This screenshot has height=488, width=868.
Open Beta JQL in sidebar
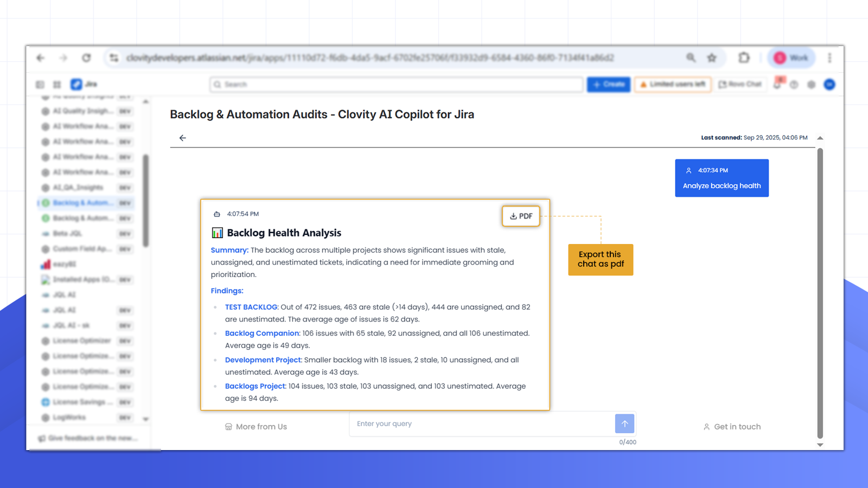[x=87, y=234]
